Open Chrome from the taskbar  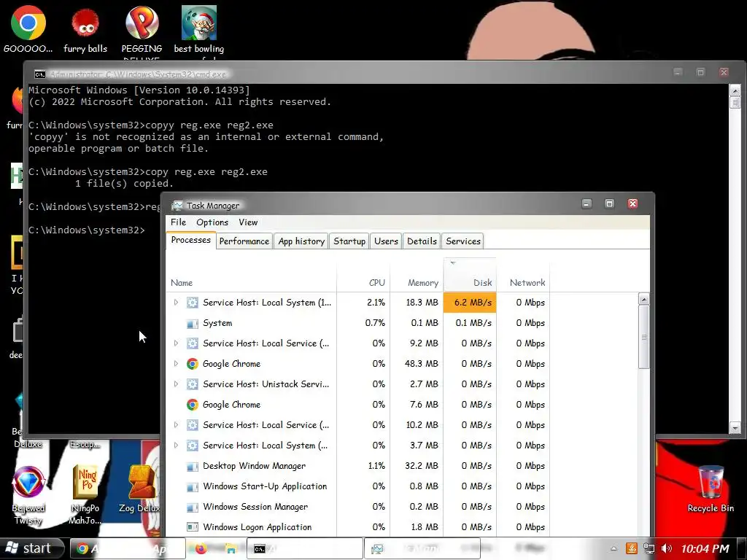[x=128, y=548]
